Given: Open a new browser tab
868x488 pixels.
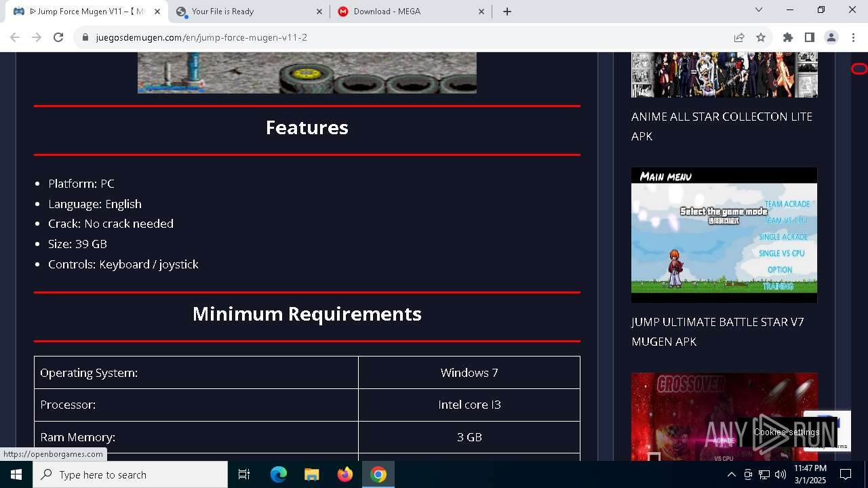Looking at the screenshot, I should pos(507,12).
